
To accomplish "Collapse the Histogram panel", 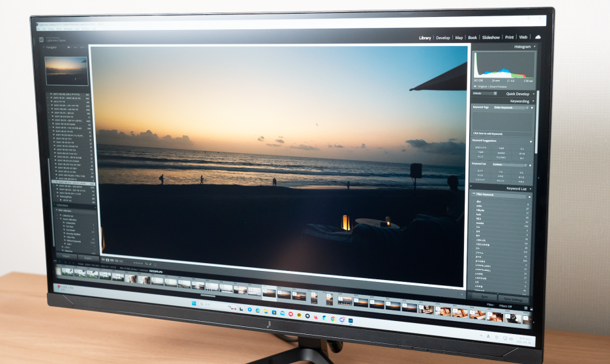I will (534, 47).
